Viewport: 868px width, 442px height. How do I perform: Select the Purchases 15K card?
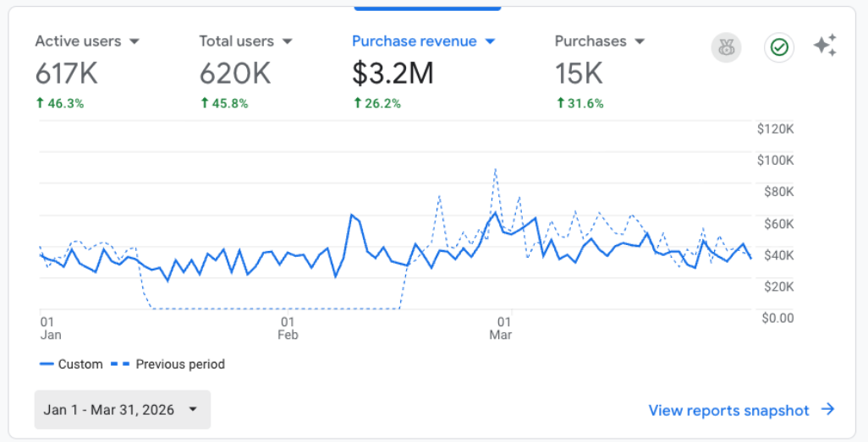coord(600,71)
